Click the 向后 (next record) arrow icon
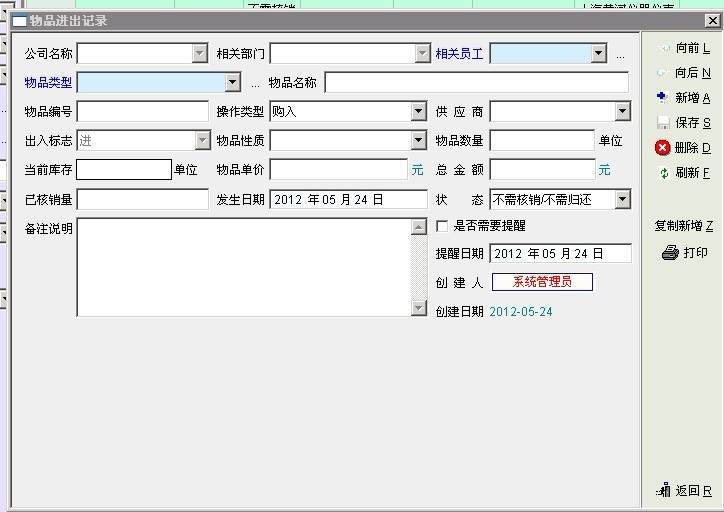Image resolution: width=724 pixels, height=512 pixels. click(x=662, y=73)
